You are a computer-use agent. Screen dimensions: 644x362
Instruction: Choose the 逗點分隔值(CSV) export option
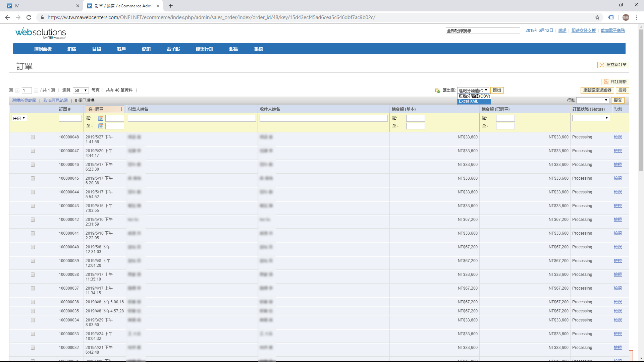tap(474, 96)
